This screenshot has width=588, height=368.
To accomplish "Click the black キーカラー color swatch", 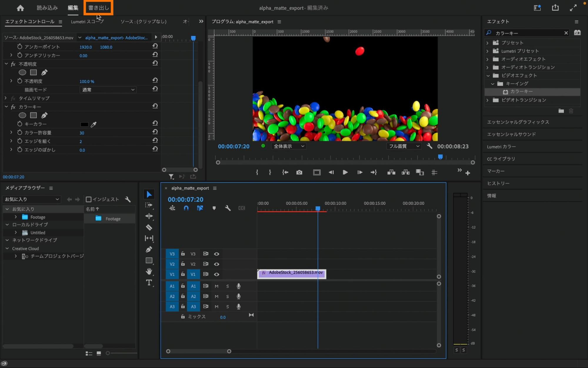I will coord(84,125).
